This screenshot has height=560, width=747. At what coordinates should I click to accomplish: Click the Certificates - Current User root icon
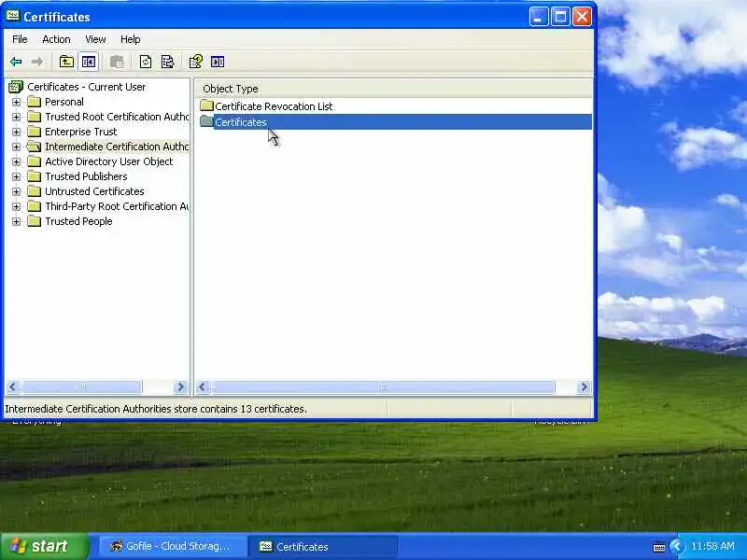coord(16,87)
